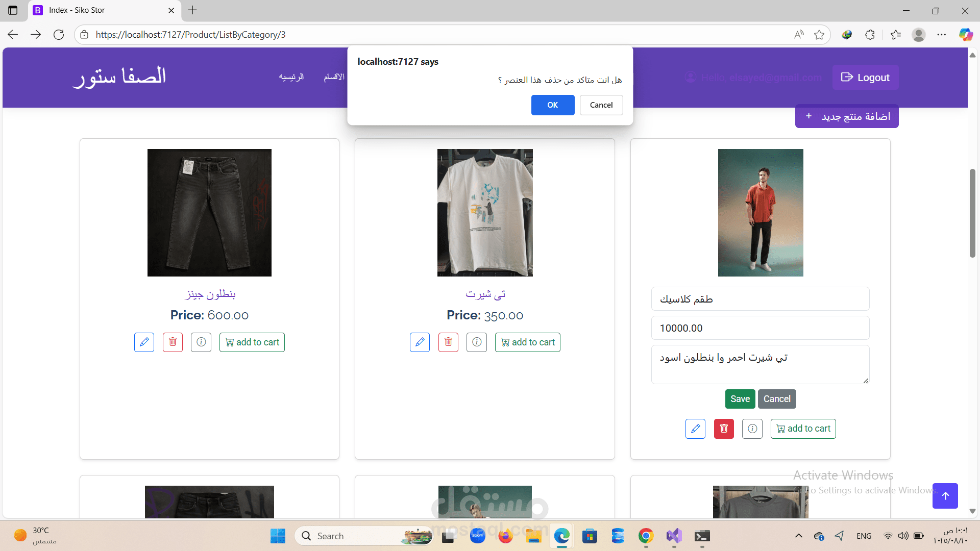Focus the price field showing 10000.00
The width and height of the screenshot is (980, 551).
tap(761, 328)
